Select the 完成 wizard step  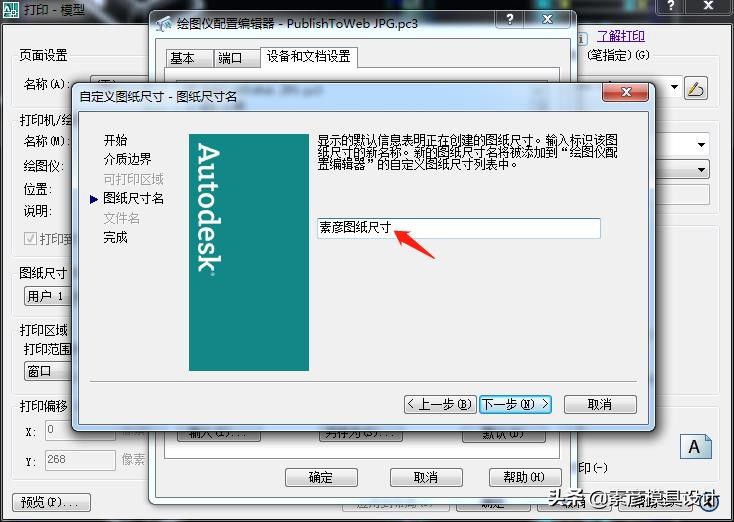point(116,237)
